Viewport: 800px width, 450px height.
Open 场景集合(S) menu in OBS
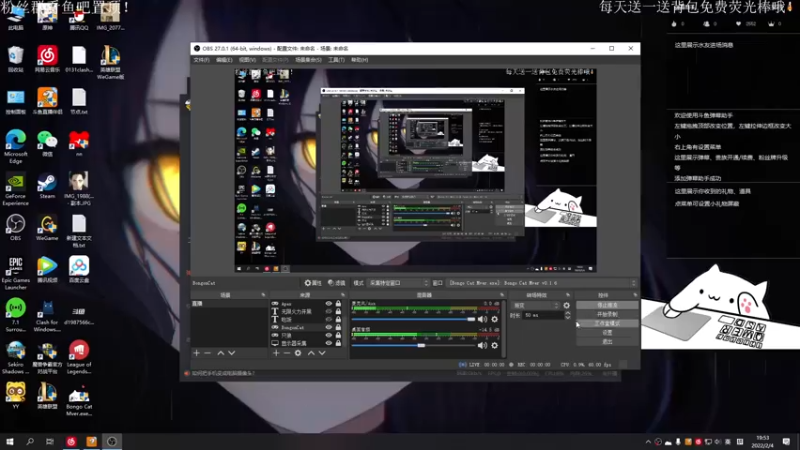click(x=308, y=60)
